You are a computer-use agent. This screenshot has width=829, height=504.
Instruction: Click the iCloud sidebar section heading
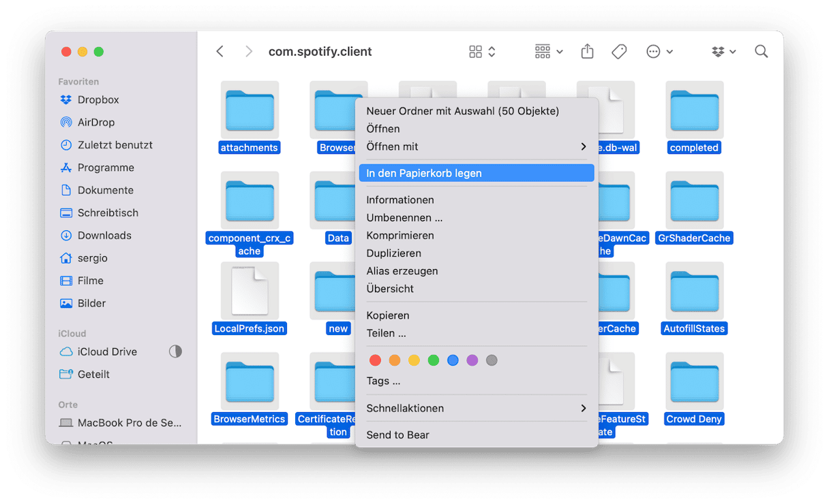(x=72, y=334)
